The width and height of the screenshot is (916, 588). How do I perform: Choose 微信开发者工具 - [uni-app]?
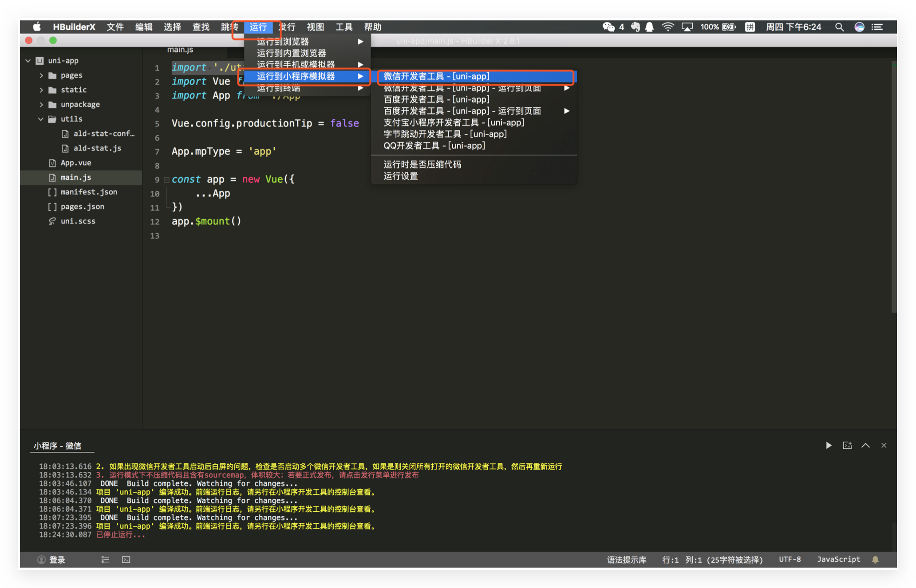click(x=474, y=76)
